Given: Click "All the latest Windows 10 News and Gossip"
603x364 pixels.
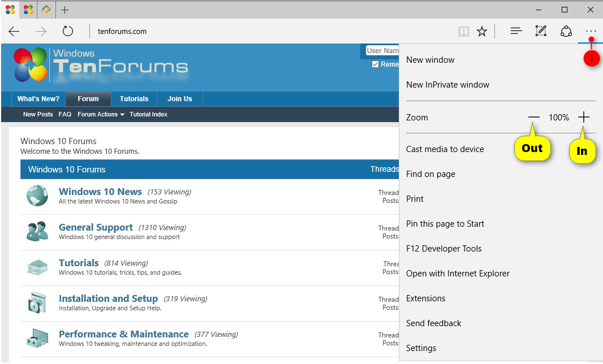Looking at the screenshot, I should pos(118,201).
